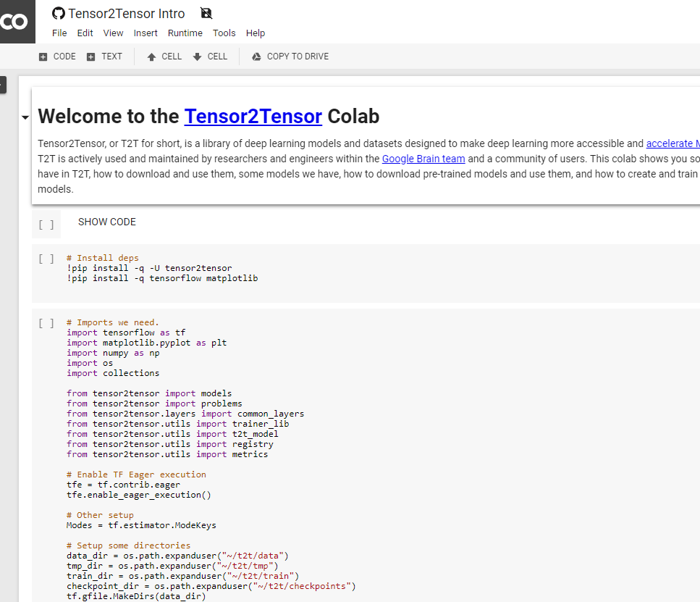Image resolution: width=700 pixels, height=602 pixels.
Task: Open the View menu
Action: point(113,33)
